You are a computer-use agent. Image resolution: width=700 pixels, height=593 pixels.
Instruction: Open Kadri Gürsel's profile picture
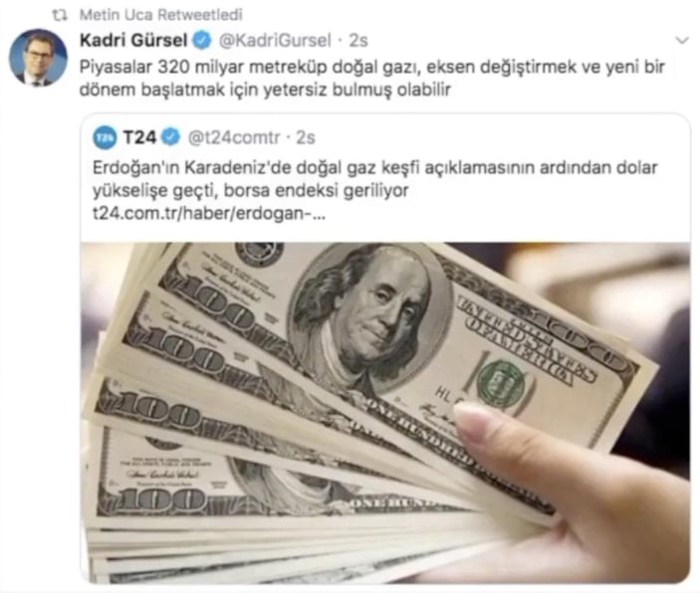tap(39, 58)
